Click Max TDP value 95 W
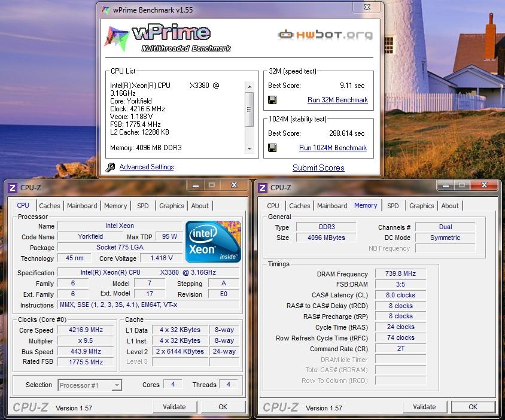Viewport: 505px width, 420px height. click(x=169, y=236)
